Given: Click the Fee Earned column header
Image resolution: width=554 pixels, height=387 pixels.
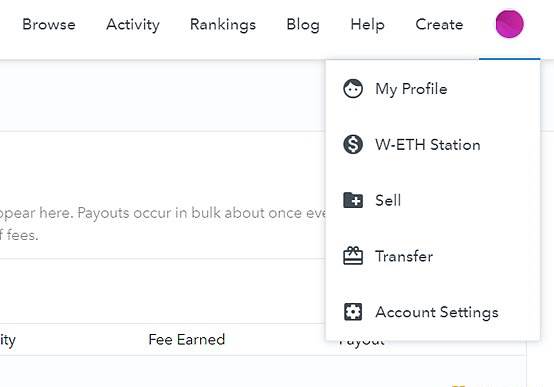Looking at the screenshot, I should 187,339.
